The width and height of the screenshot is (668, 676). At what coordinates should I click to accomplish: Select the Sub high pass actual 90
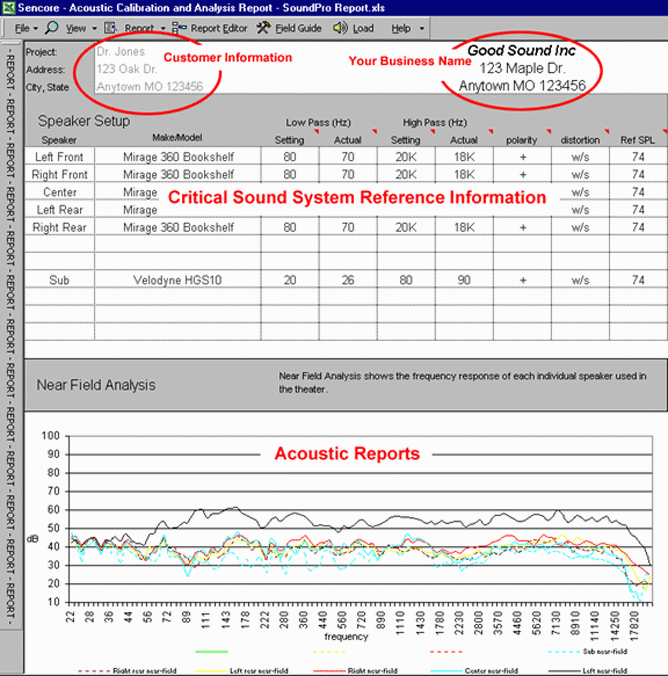tap(464, 280)
